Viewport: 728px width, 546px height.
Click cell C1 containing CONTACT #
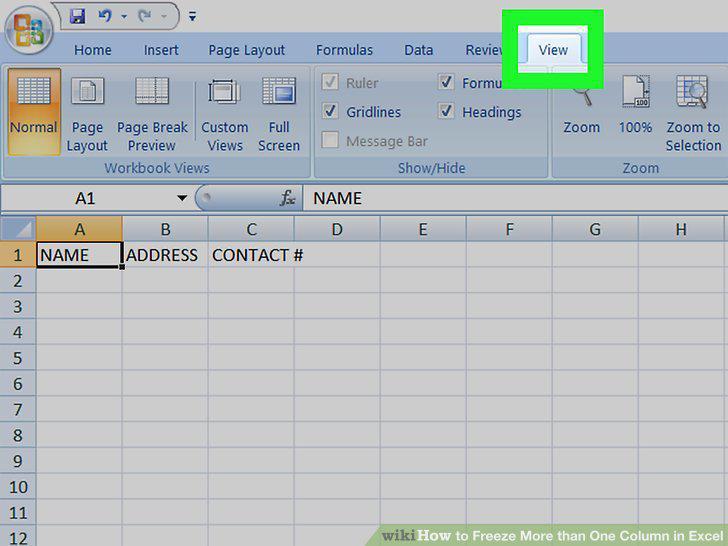251,255
